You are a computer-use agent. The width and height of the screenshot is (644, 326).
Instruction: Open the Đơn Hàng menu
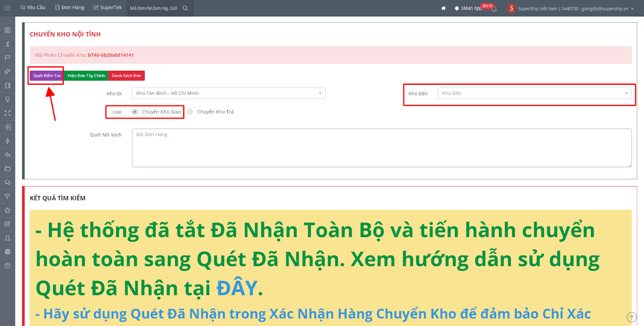[70, 8]
